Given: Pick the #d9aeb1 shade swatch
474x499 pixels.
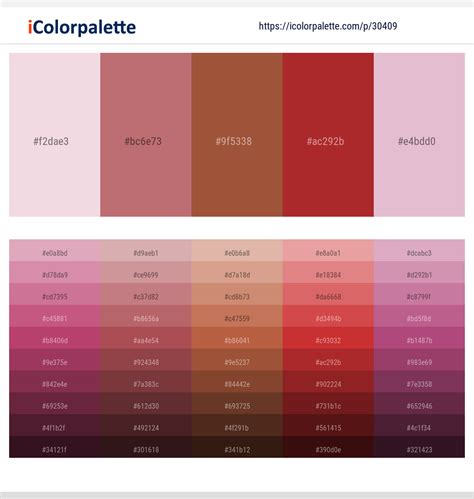Looking at the screenshot, I should click(x=146, y=250).
